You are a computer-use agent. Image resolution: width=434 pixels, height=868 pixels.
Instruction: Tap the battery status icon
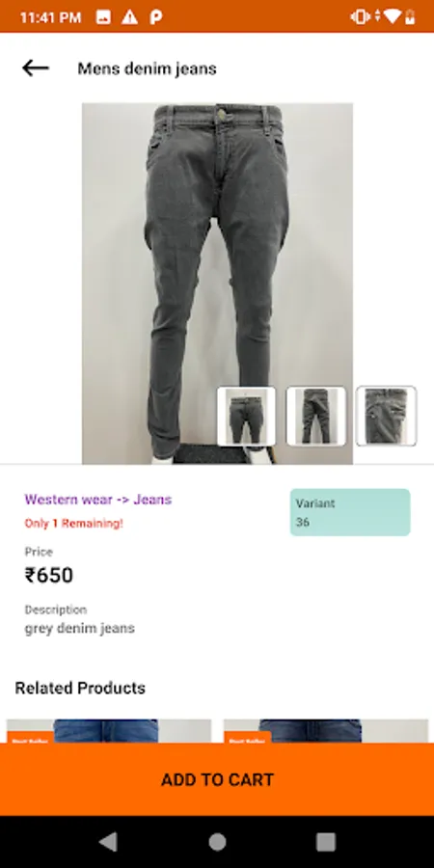pos(410,16)
